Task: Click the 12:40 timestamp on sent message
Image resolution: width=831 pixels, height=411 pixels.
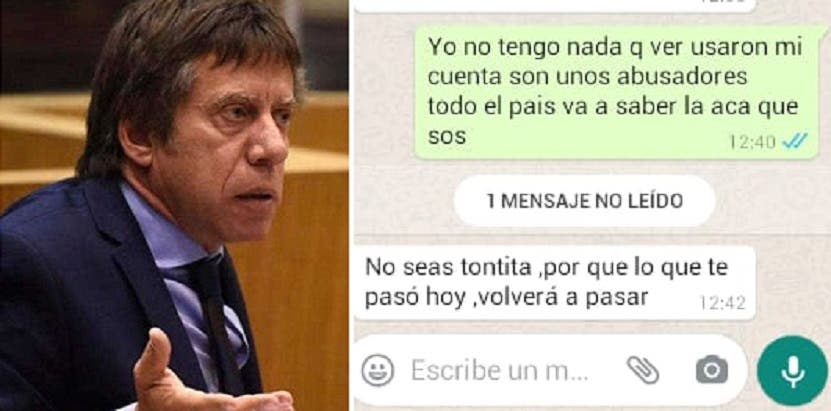Action: (x=752, y=141)
